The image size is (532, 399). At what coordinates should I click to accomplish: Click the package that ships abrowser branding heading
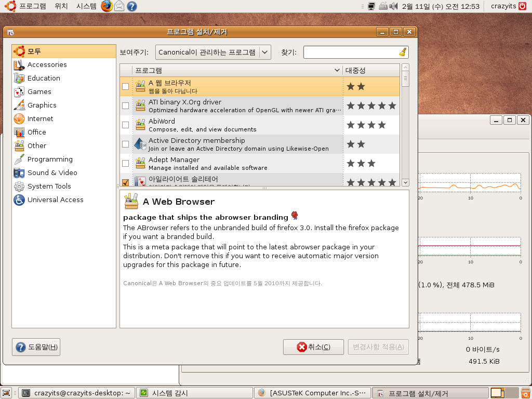point(206,217)
